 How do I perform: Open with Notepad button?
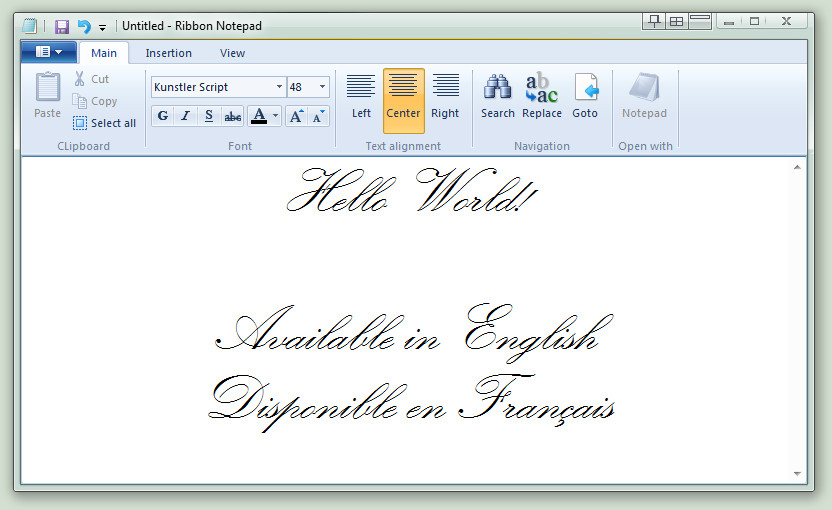tap(644, 97)
